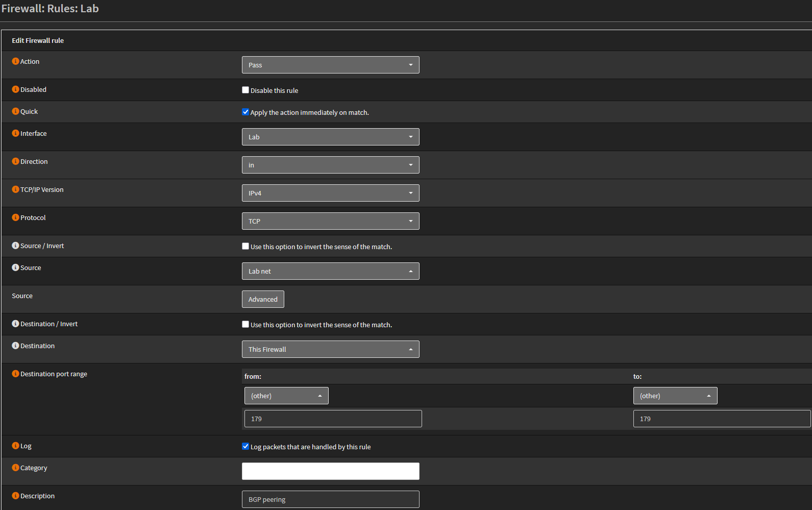Toggle Log packets handled by this rule
The width and height of the screenshot is (812, 510).
(245, 446)
